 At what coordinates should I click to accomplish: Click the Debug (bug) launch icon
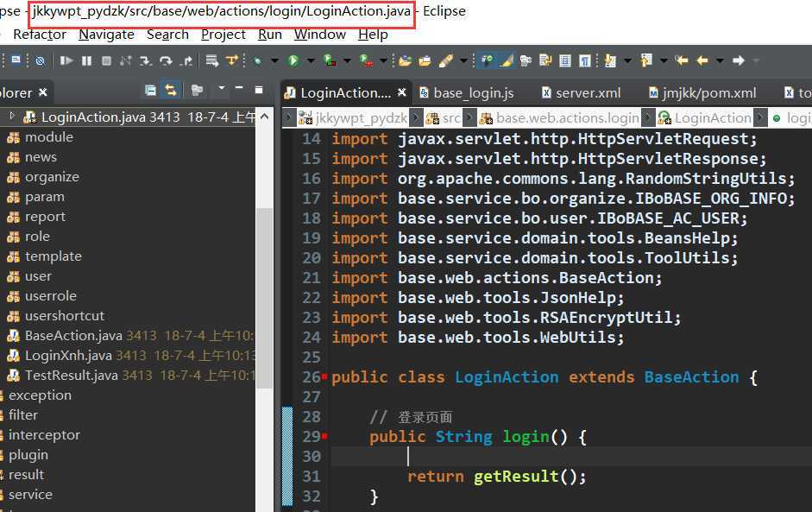click(x=257, y=60)
